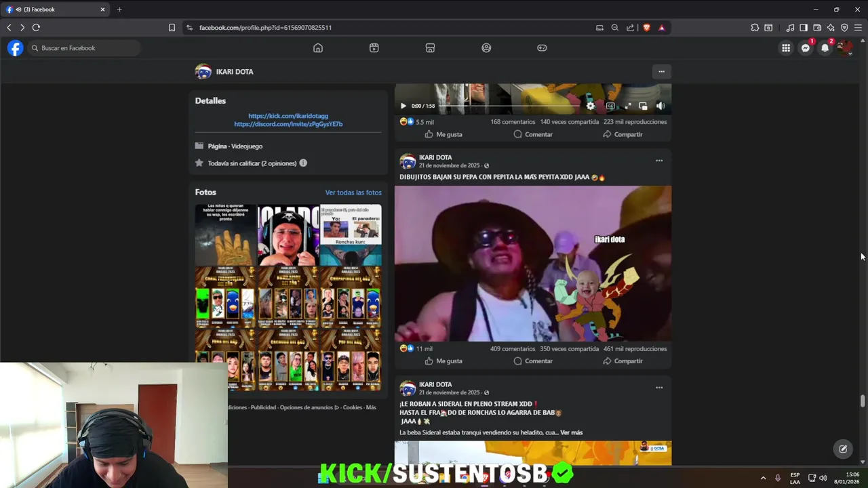The image size is (868, 488).
Task: Play the video with 0:00 / 1:58
Action: pyautogui.click(x=403, y=106)
